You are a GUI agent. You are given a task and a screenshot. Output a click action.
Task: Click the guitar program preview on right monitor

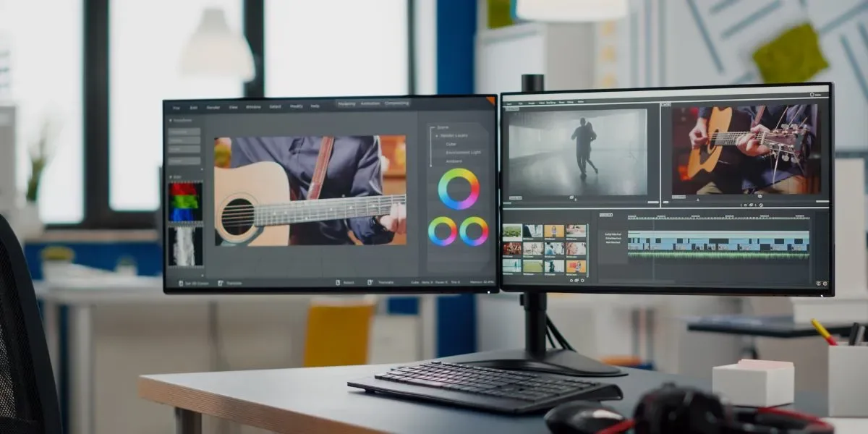click(744, 148)
